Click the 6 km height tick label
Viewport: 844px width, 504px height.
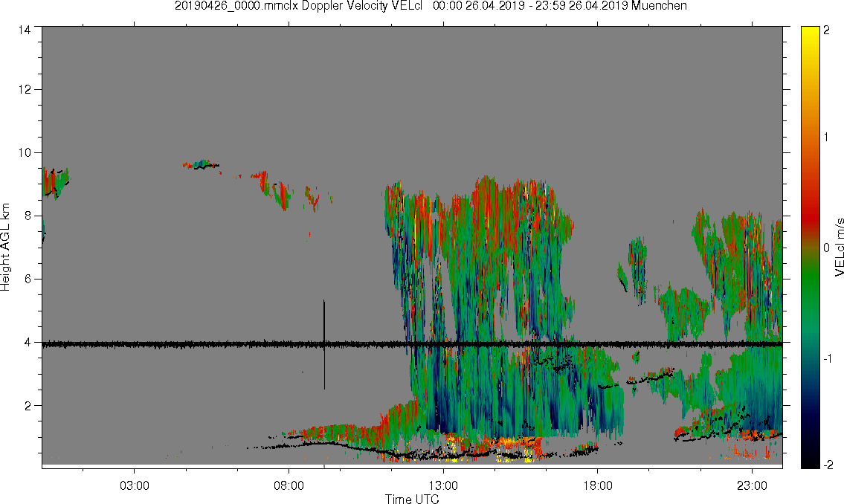[28, 280]
